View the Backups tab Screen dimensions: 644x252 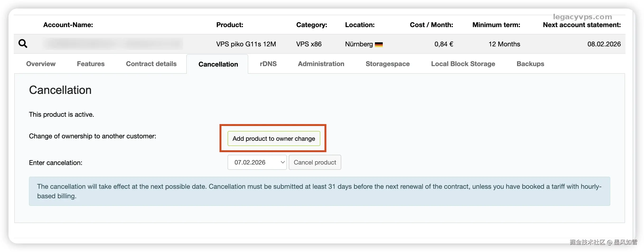point(530,64)
